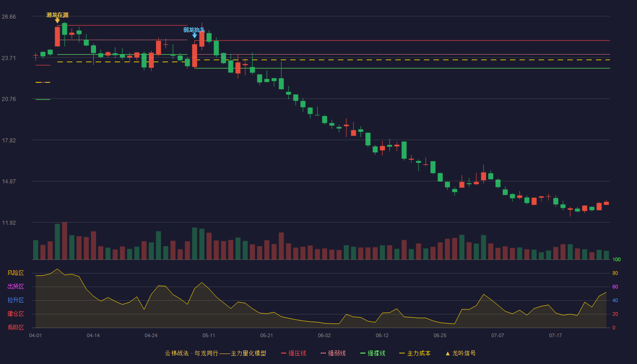Viewport: 637px width, 364px height.
Task: Click the 05-11 date label
Action: pos(209,335)
